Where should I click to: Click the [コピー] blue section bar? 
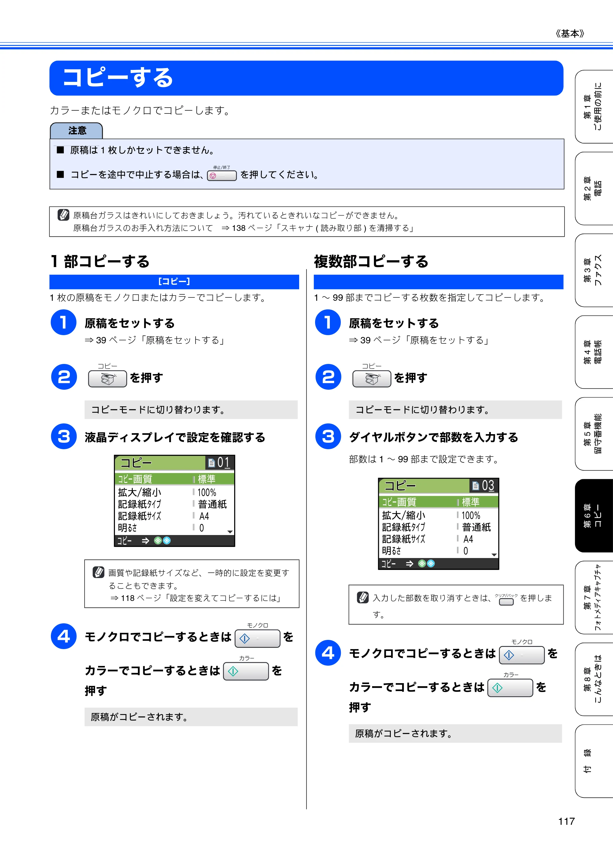pyautogui.click(x=174, y=282)
